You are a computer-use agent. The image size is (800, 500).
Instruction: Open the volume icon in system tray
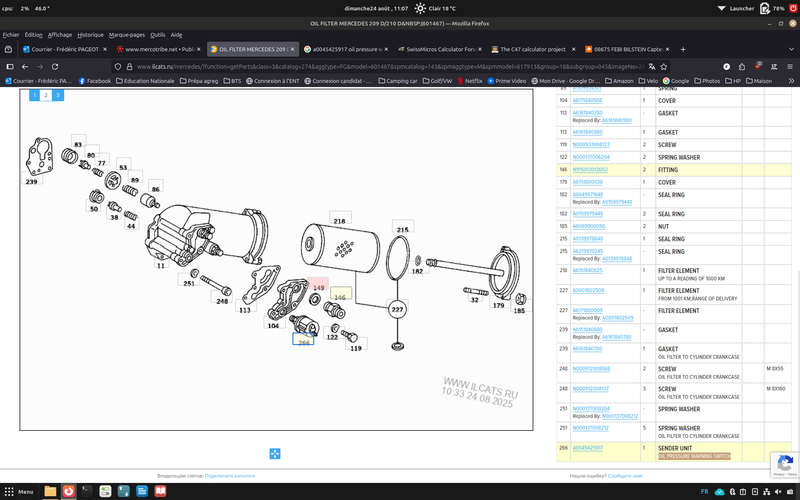point(778,492)
